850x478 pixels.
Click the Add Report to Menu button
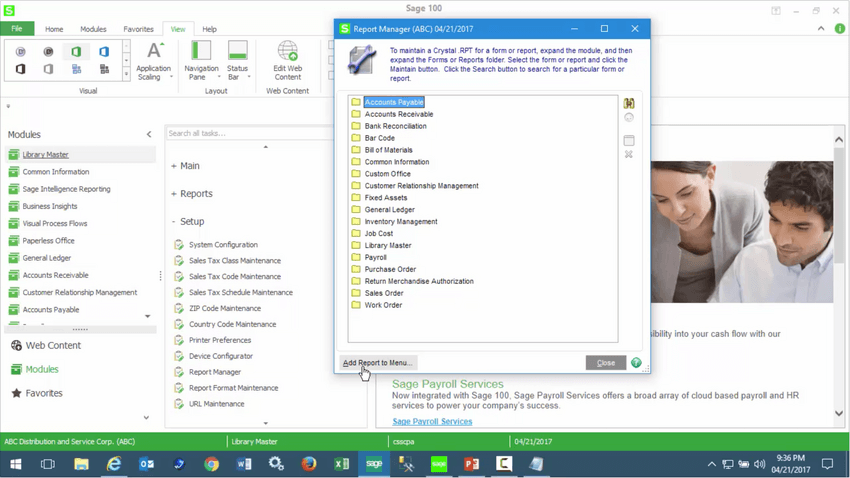click(x=378, y=363)
